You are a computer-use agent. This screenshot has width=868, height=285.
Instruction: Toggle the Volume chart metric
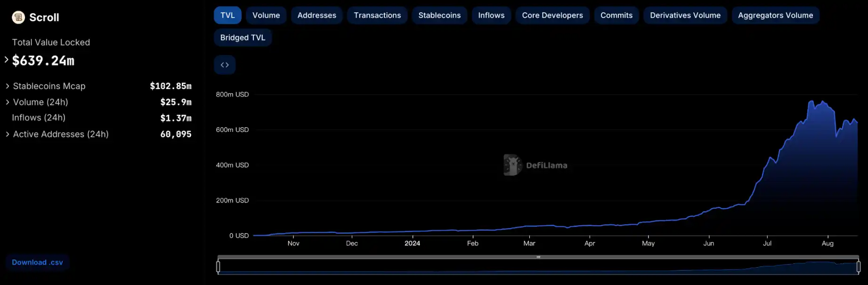click(x=266, y=16)
